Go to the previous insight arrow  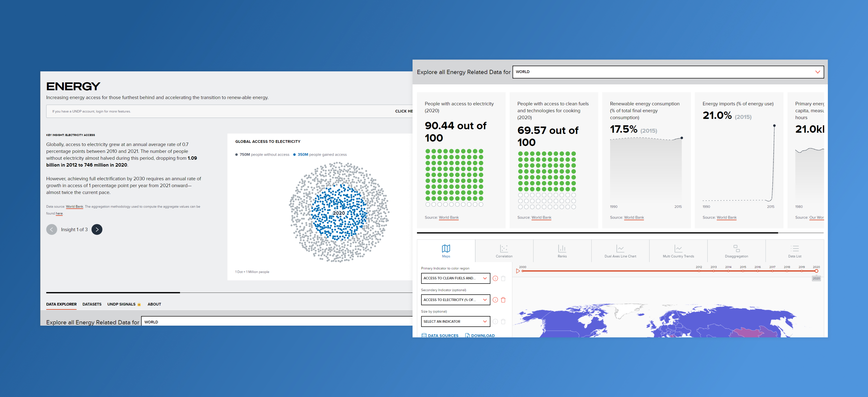coord(52,230)
